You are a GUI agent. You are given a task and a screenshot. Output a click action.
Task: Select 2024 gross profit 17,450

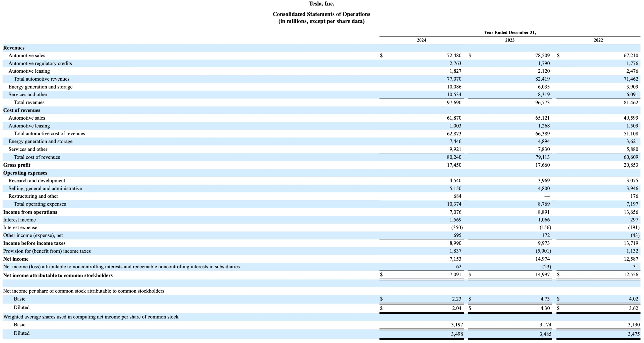[454, 165]
